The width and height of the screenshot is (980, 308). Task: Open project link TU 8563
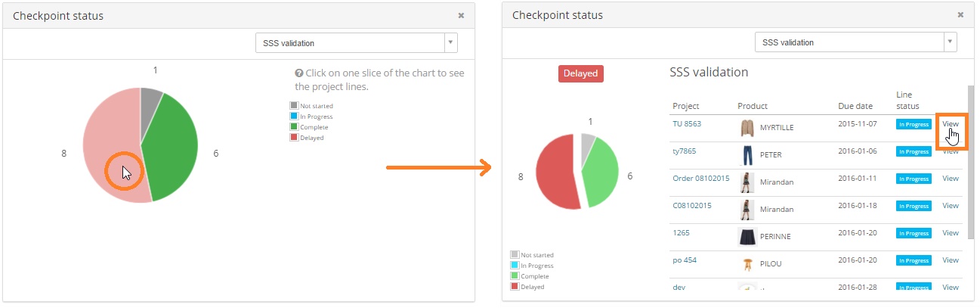tap(687, 124)
